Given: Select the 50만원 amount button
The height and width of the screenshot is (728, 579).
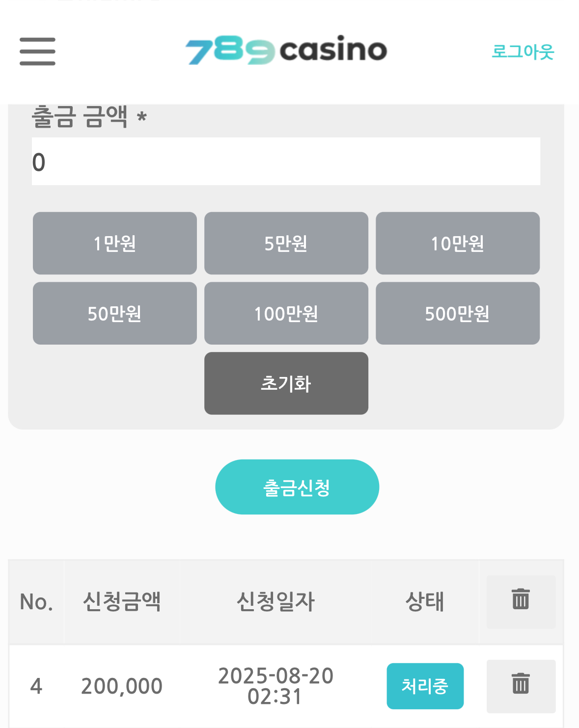Looking at the screenshot, I should coord(115,313).
